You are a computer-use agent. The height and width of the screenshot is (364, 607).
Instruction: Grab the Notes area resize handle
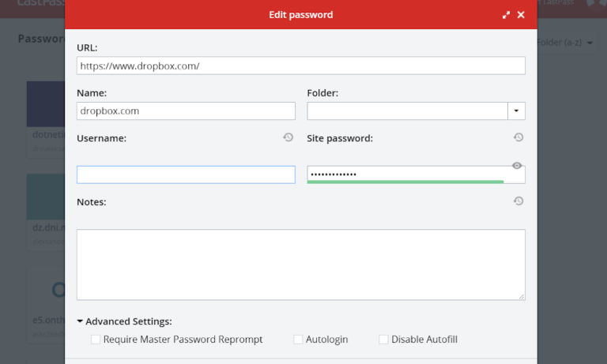pyautogui.click(x=522, y=296)
